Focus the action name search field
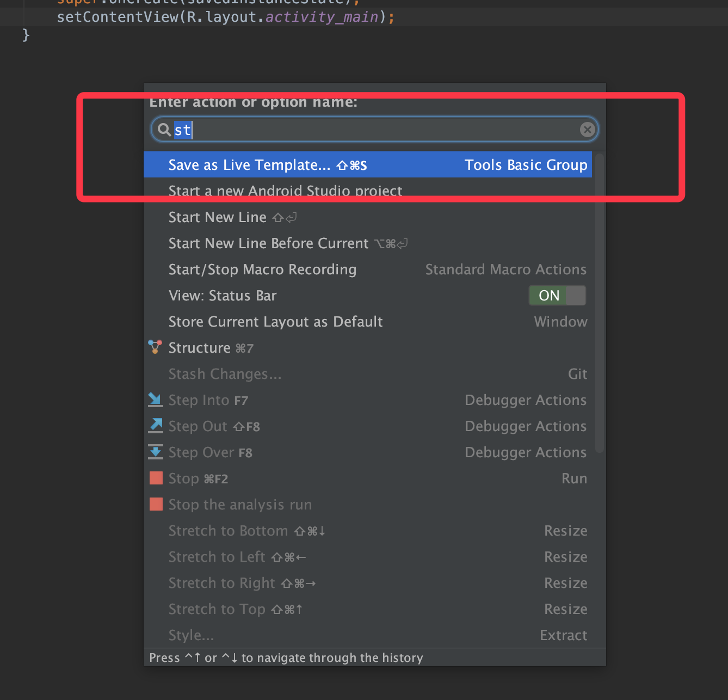Screen dimensions: 728x700 (x=375, y=130)
